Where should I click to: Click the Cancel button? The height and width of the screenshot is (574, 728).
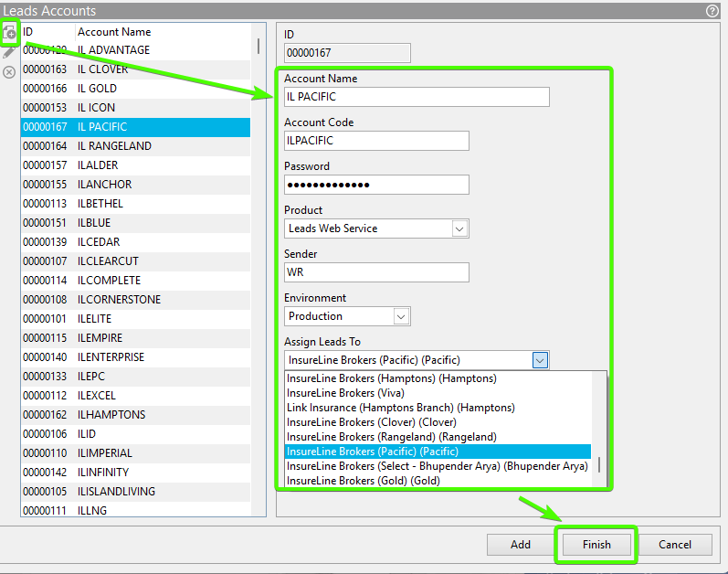tap(675, 545)
